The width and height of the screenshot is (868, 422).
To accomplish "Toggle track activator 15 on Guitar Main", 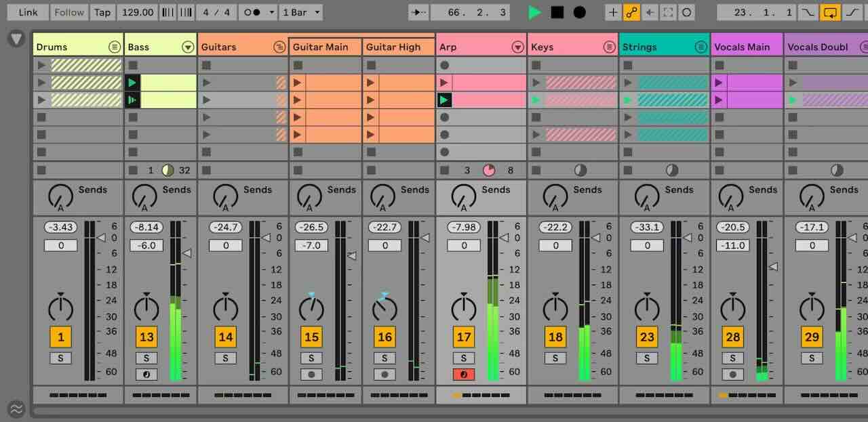I will click(x=311, y=337).
